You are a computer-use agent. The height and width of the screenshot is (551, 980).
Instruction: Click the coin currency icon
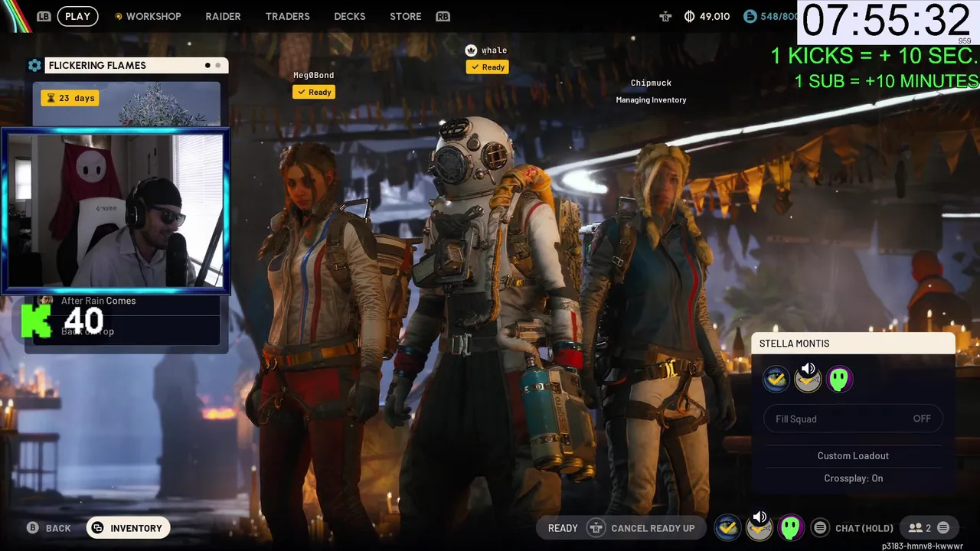coord(689,16)
